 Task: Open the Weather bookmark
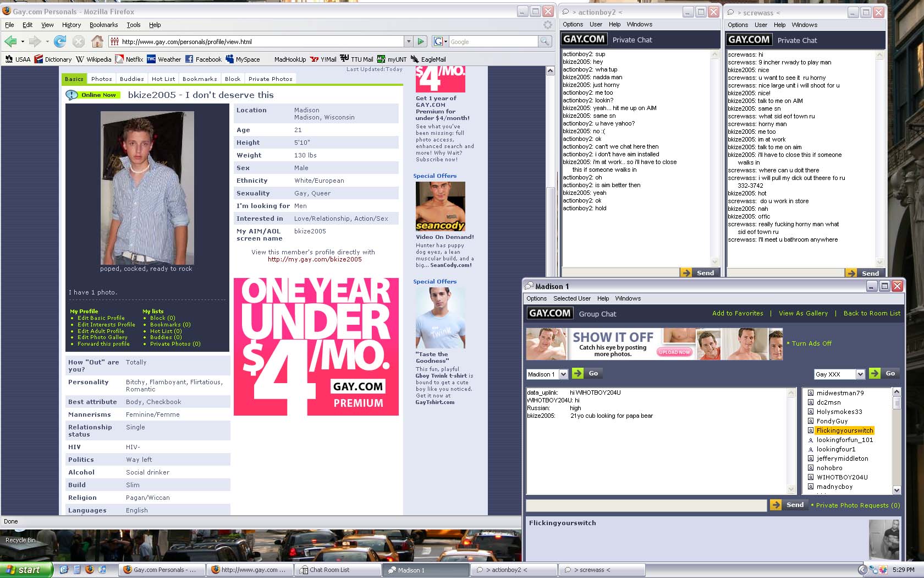164,59
